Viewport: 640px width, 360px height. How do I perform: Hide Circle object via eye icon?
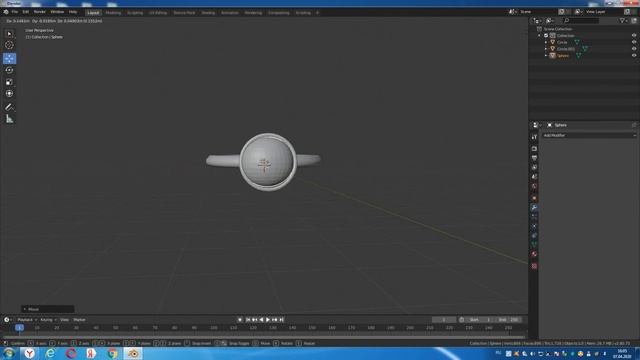click(634, 42)
